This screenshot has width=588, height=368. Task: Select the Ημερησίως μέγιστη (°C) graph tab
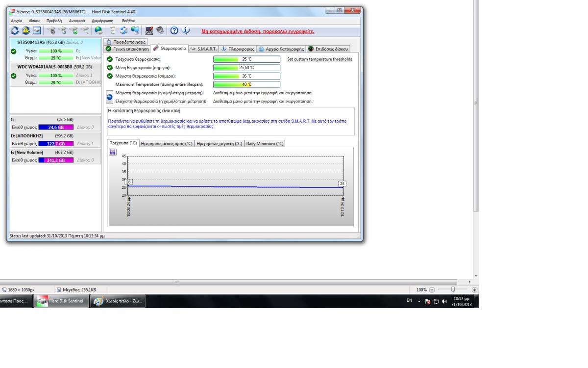pos(220,144)
